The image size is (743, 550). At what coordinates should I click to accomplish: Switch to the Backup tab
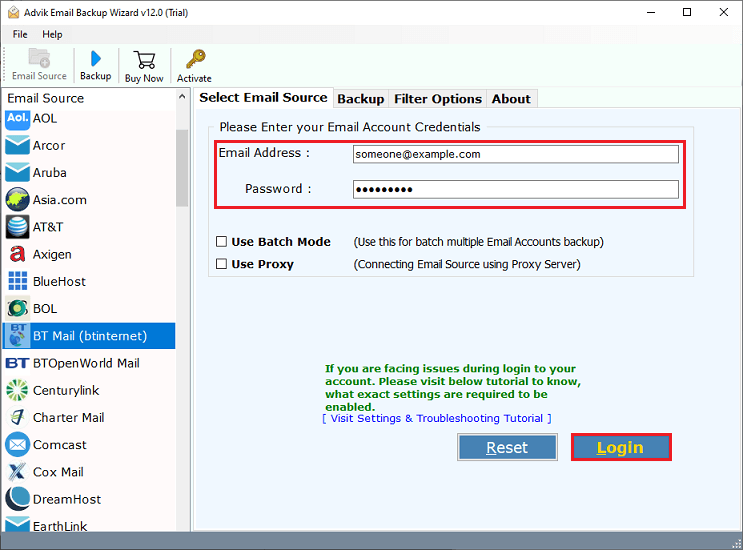pos(361,99)
